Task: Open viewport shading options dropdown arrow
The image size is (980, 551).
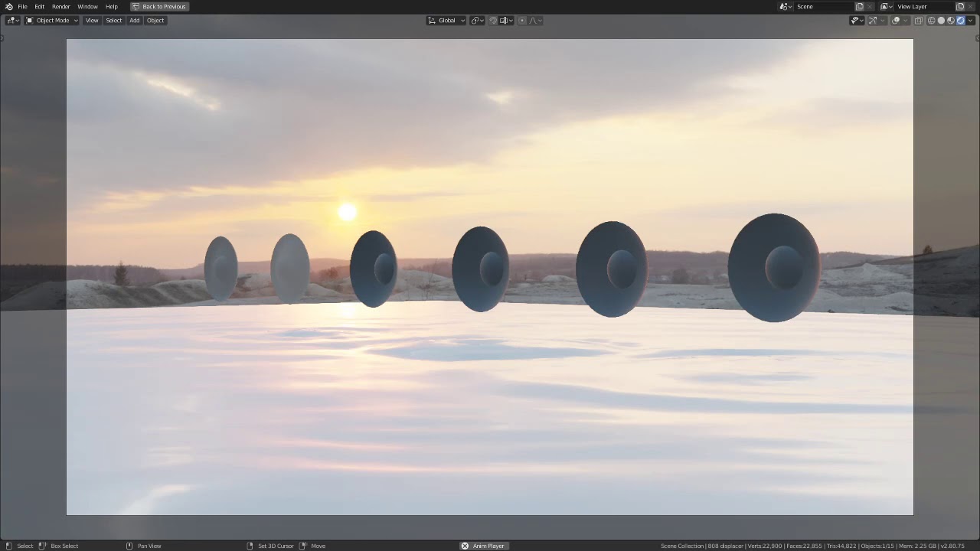Action: [x=971, y=20]
